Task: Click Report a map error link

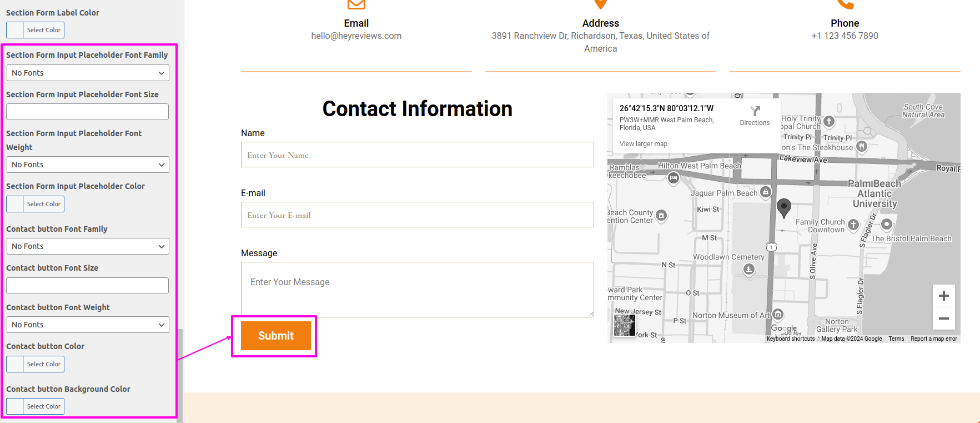Action: pyautogui.click(x=933, y=339)
